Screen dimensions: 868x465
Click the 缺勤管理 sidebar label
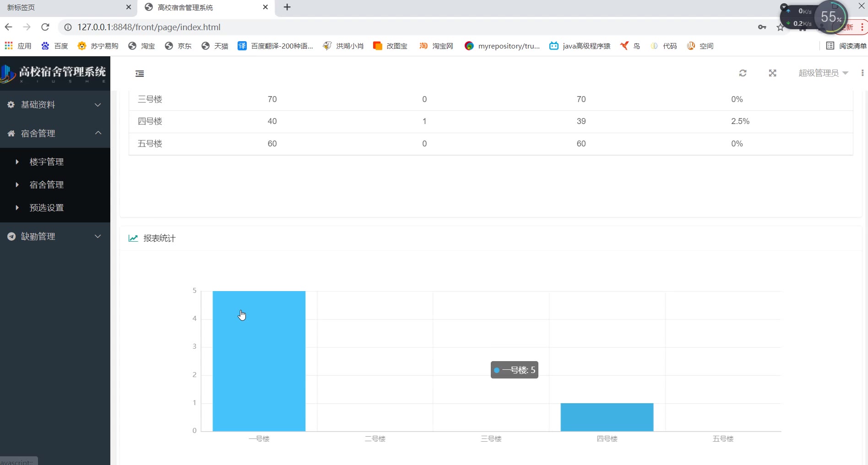38,237
